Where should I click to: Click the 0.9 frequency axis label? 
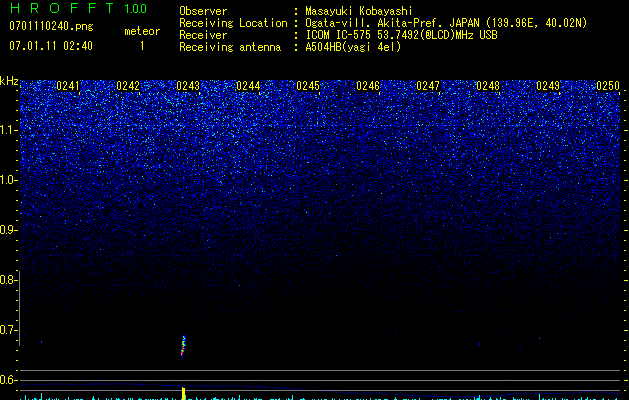pos(8,230)
